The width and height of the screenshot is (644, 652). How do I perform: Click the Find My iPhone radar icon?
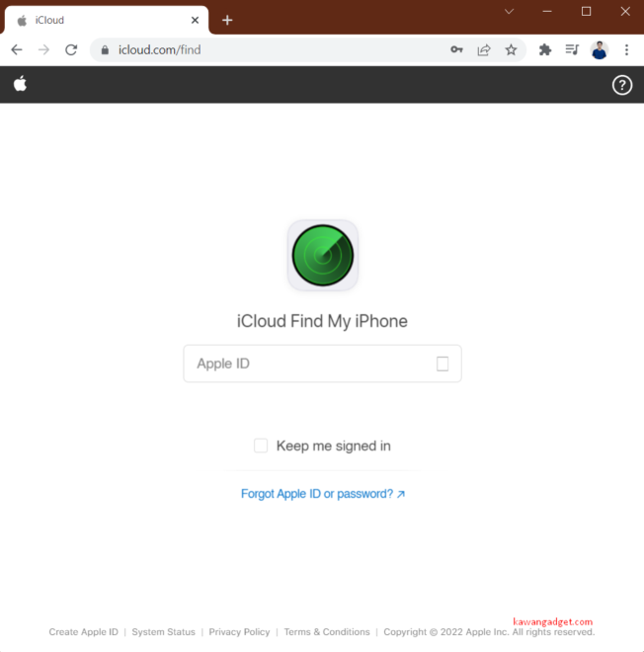tap(323, 255)
